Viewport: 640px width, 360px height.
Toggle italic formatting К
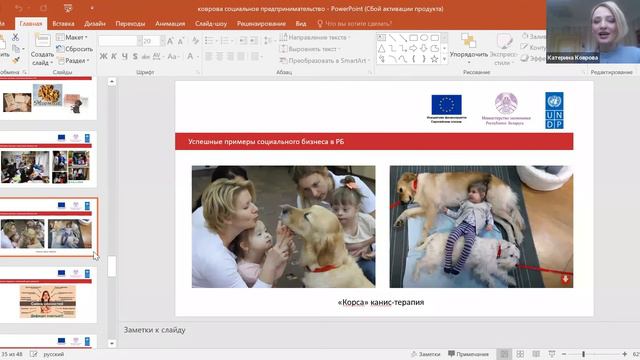coord(114,56)
